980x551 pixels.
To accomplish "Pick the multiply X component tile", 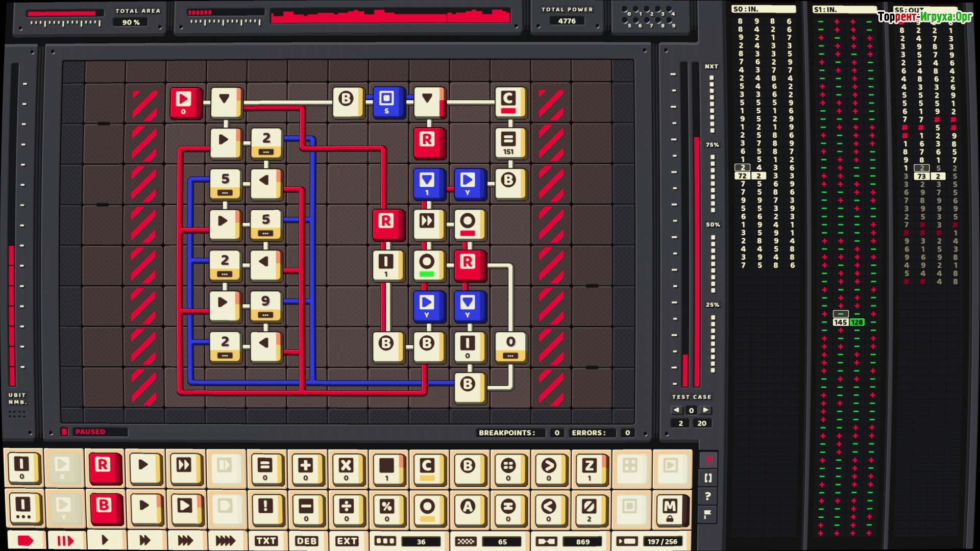I will [x=346, y=467].
